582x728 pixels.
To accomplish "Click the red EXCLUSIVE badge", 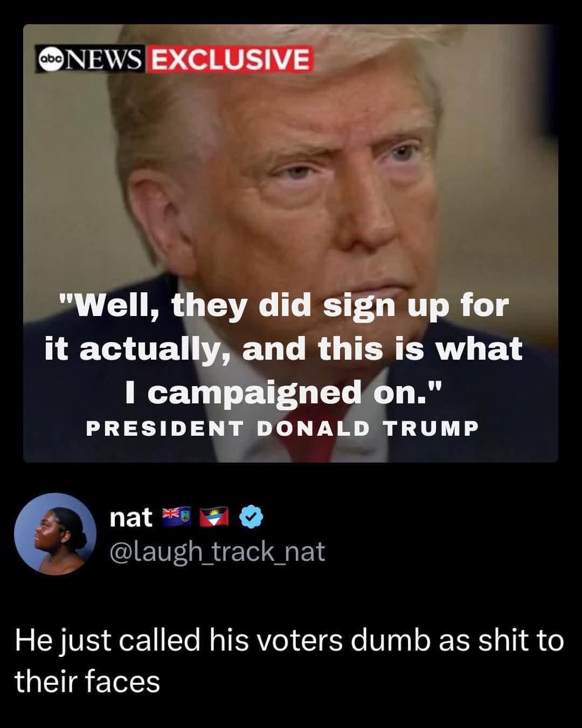I will click(230, 59).
